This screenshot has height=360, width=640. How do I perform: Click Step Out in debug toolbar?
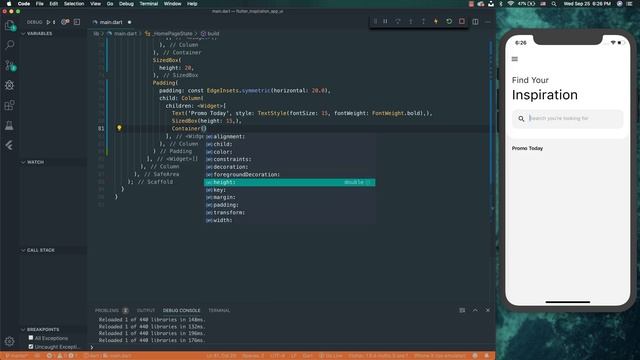pos(423,21)
